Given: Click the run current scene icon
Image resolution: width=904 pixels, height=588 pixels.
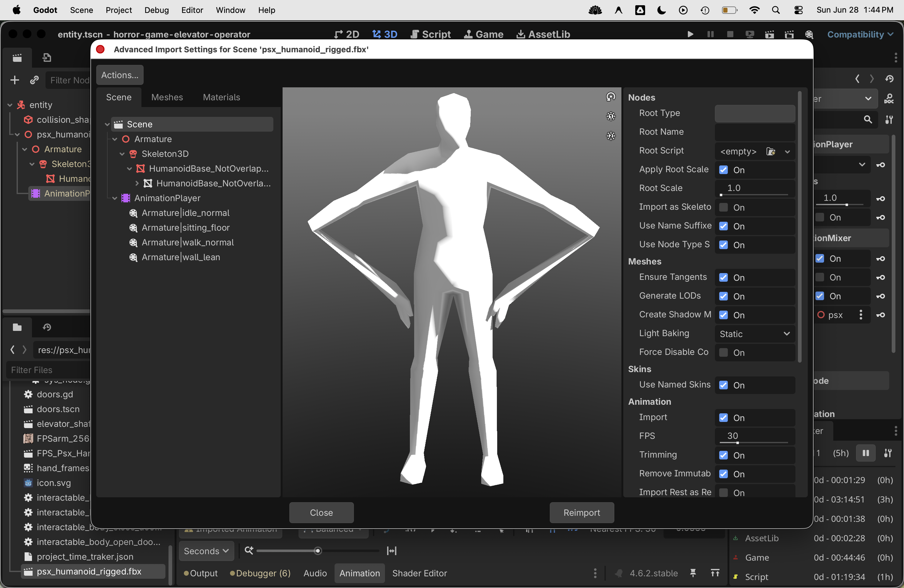Looking at the screenshot, I should [770, 34].
